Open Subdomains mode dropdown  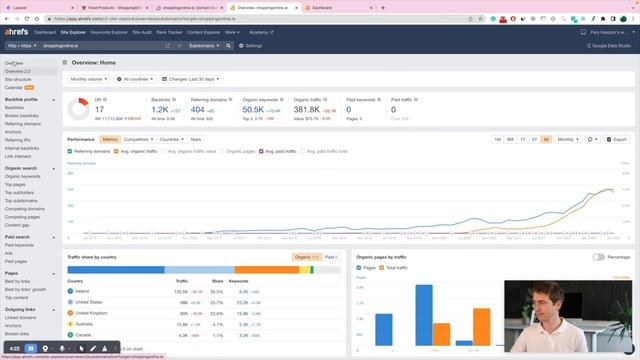pyautogui.click(x=204, y=46)
